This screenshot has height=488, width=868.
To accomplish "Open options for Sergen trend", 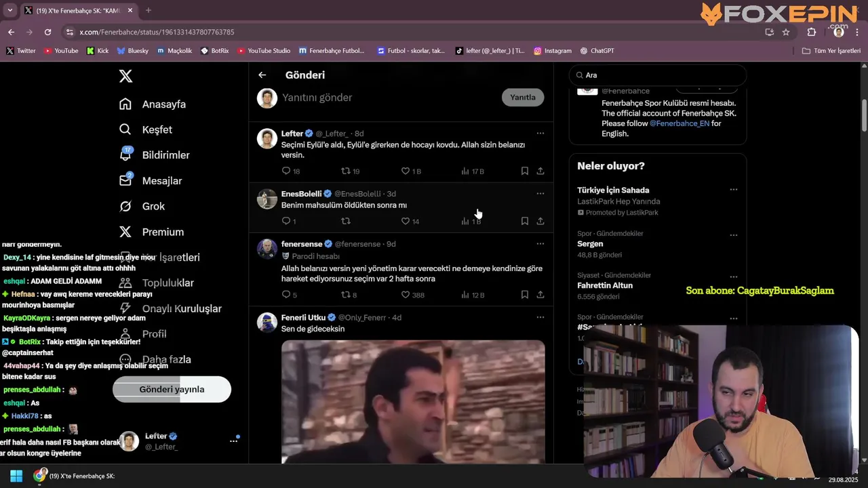I will tap(734, 235).
